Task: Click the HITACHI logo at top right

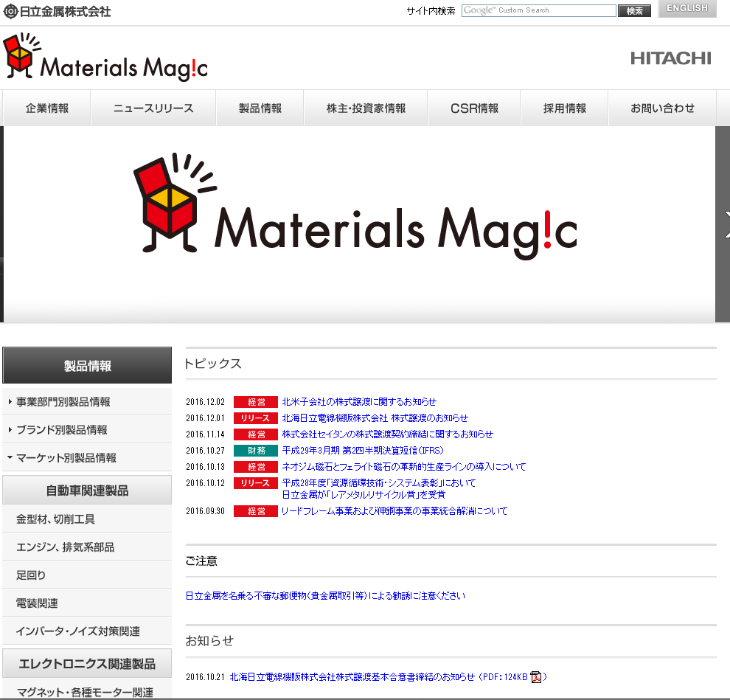Action: click(670, 58)
